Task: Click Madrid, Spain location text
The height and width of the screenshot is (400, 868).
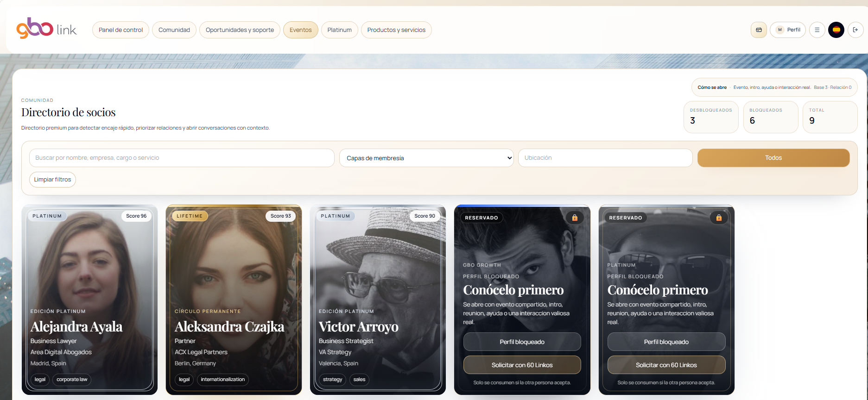Action: click(48, 363)
